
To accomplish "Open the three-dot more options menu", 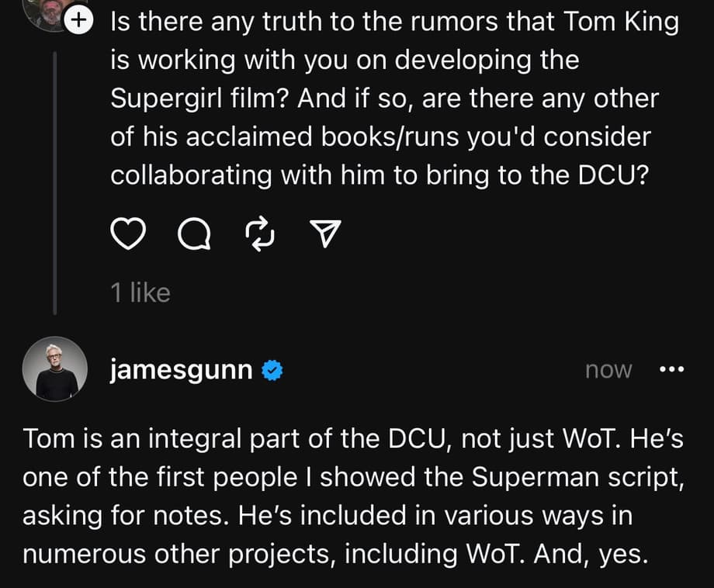I will (x=671, y=370).
